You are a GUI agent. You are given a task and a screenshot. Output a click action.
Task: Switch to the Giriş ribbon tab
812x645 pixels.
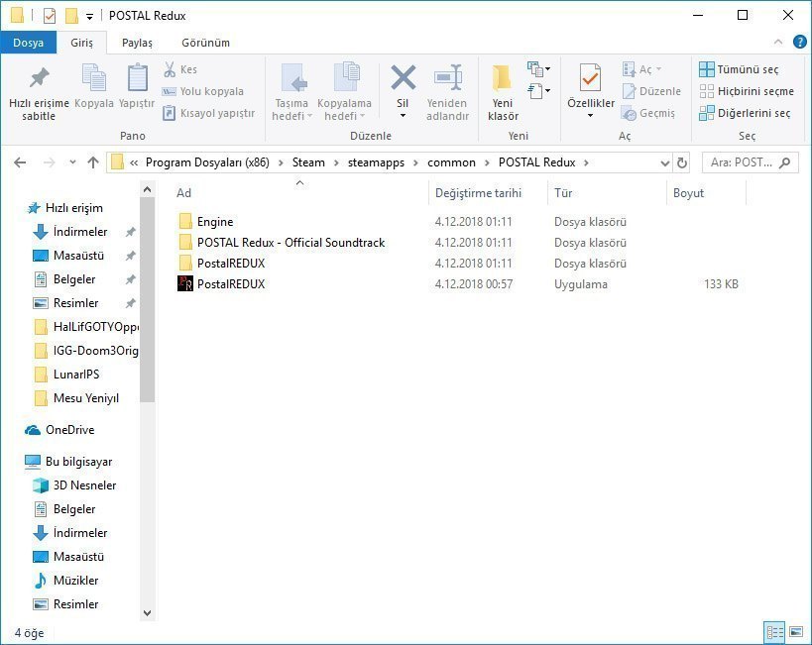(x=82, y=43)
